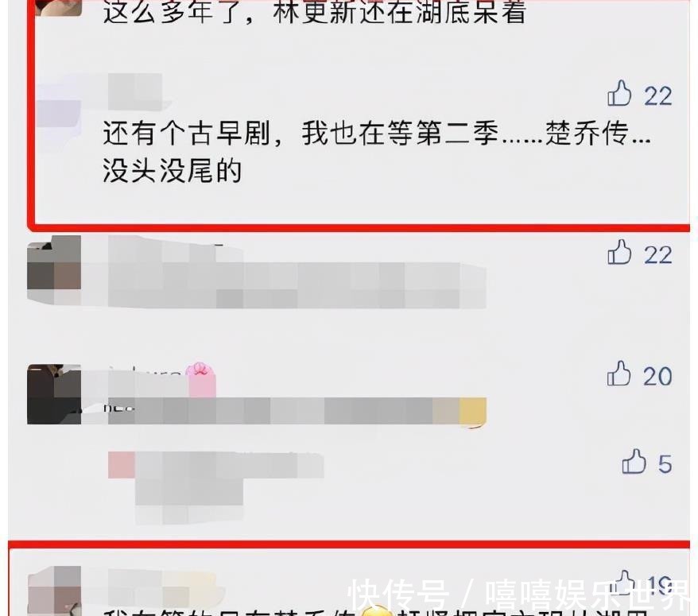
Task: Open the gray pixelated avatar below red box
Action: point(54,269)
